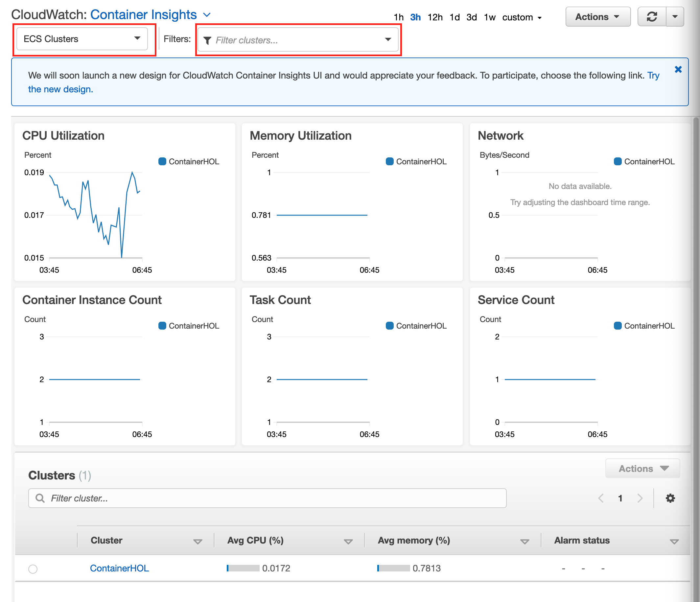Click the CPU Utilization chart title
This screenshot has height=602, width=700.
[63, 135]
